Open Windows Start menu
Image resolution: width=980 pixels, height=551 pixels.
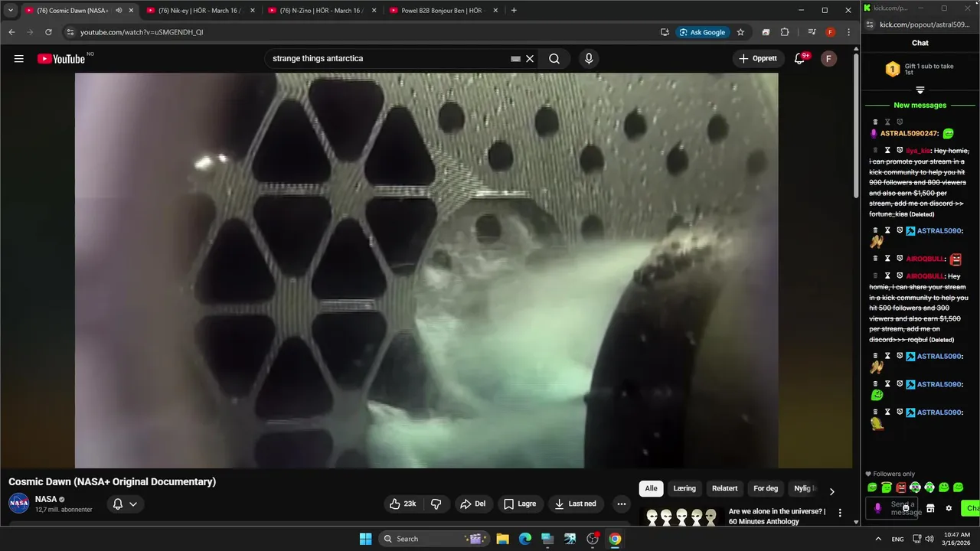coord(365,539)
